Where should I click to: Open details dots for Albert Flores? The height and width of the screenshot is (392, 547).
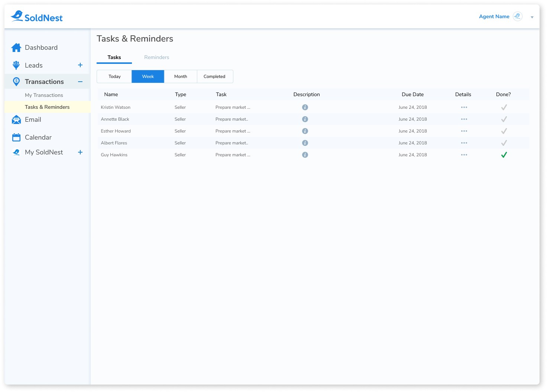464,143
